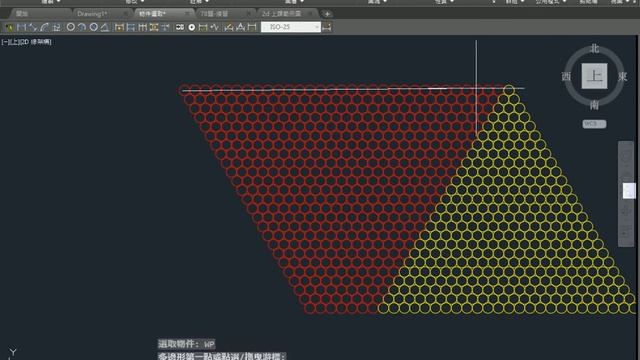Open the [-] viewport controls menu
The width and height of the screenshot is (640, 360).
click(x=4, y=42)
